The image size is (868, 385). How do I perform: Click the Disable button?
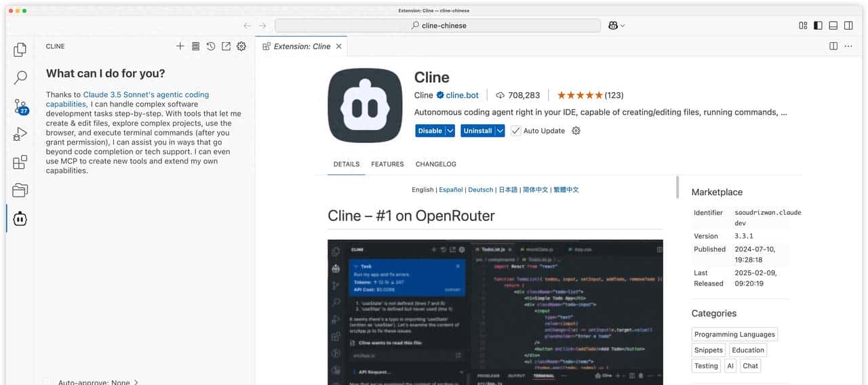pyautogui.click(x=430, y=131)
